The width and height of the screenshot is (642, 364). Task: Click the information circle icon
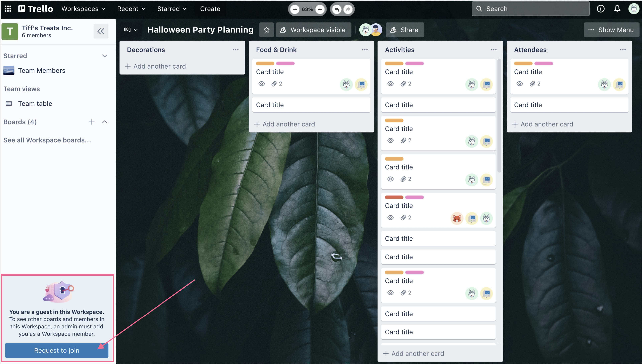pos(600,9)
